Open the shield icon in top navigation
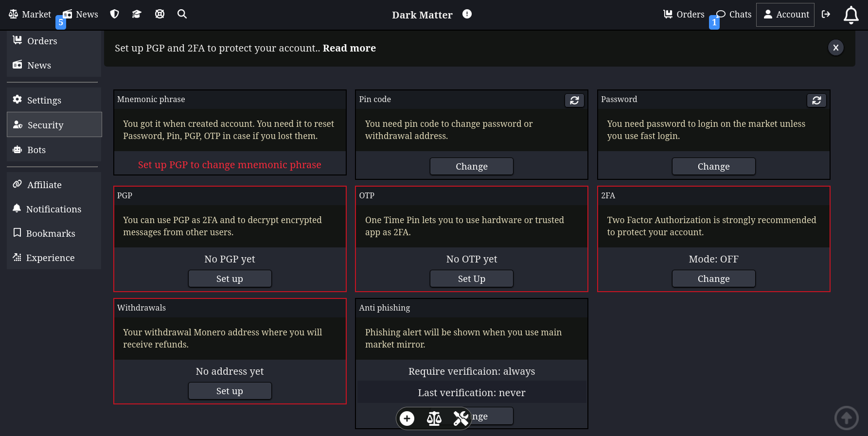This screenshot has height=436, width=868. click(x=114, y=14)
